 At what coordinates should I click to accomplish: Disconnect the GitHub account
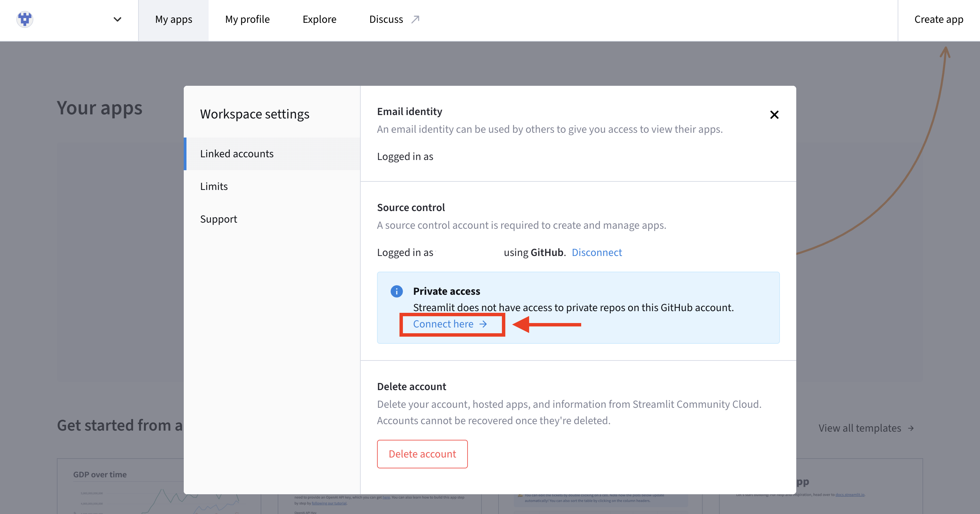(597, 253)
